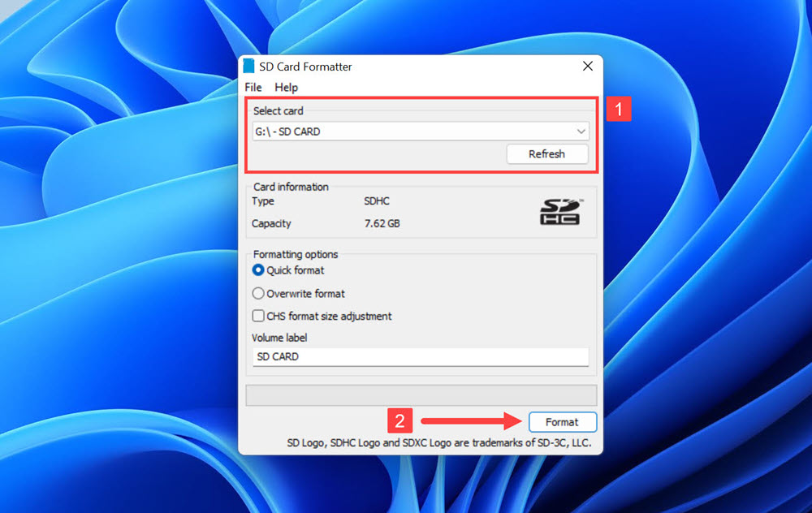Click the 7.62 GB capacity value

pyautogui.click(x=382, y=224)
